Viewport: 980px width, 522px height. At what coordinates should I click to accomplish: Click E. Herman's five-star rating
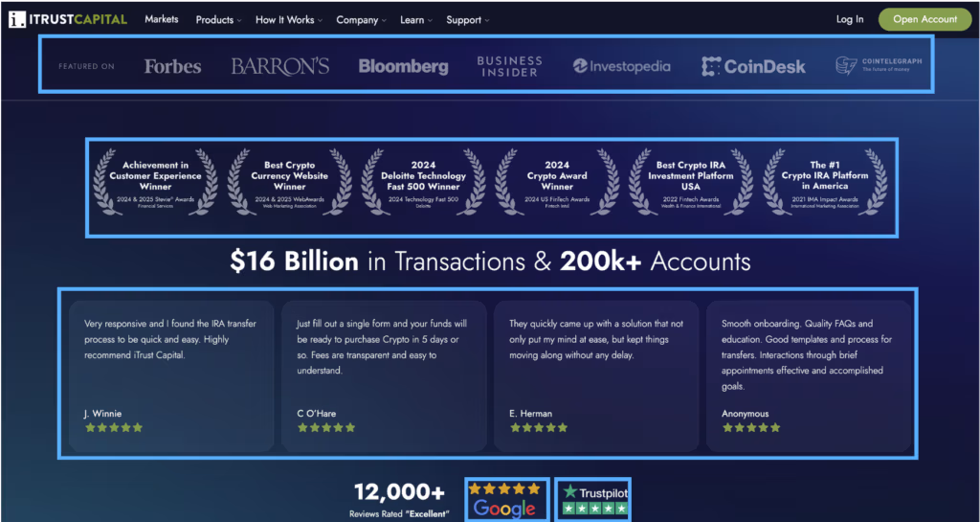click(539, 427)
